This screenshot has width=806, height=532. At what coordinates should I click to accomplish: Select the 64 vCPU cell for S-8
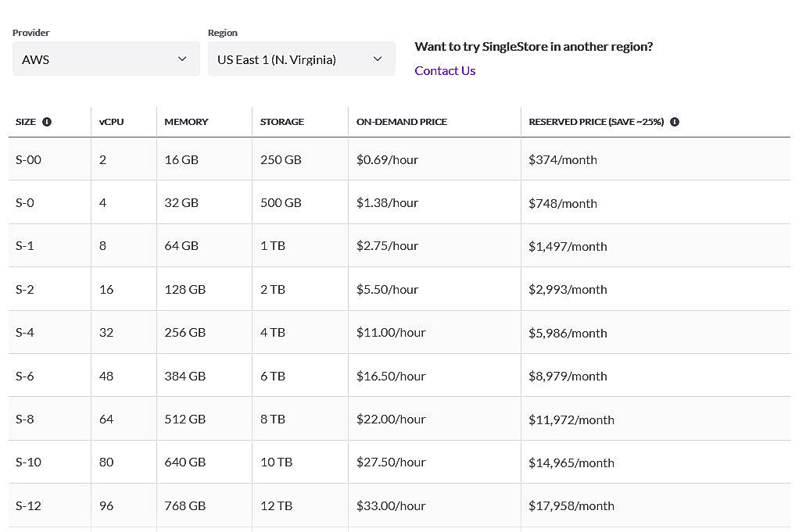(106, 419)
